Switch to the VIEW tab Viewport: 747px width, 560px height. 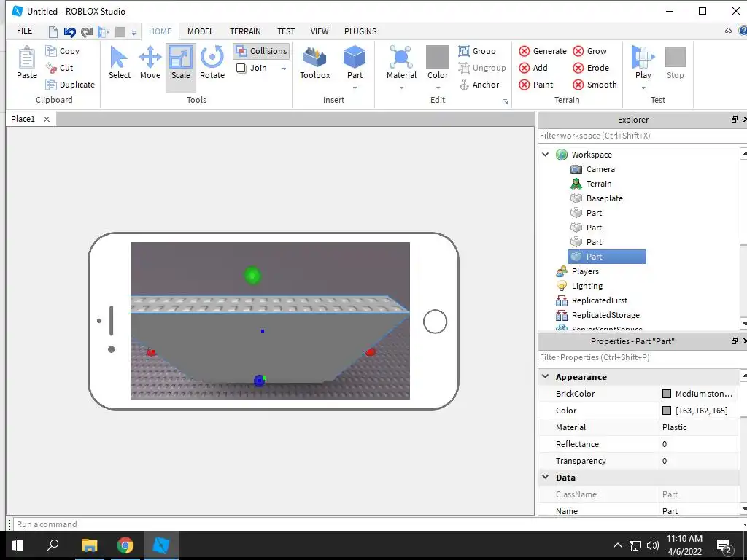click(320, 31)
